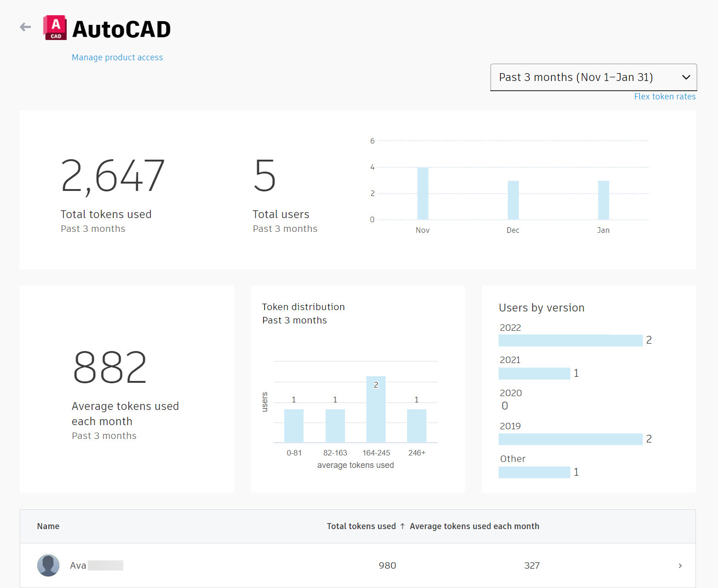Select the 82-163 token distribution bar
This screenshot has width=718, height=588.
tap(335, 426)
